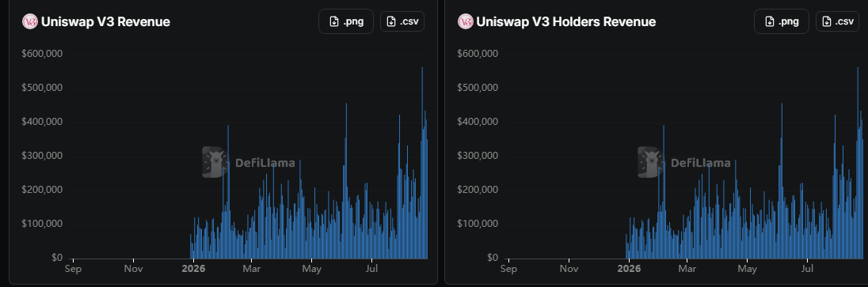This screenshot has height=287, width=868.
Task: Click the Uniswap logo beside the Holders Revenue title
Action: pyautogui.click(x=465, y=21)
